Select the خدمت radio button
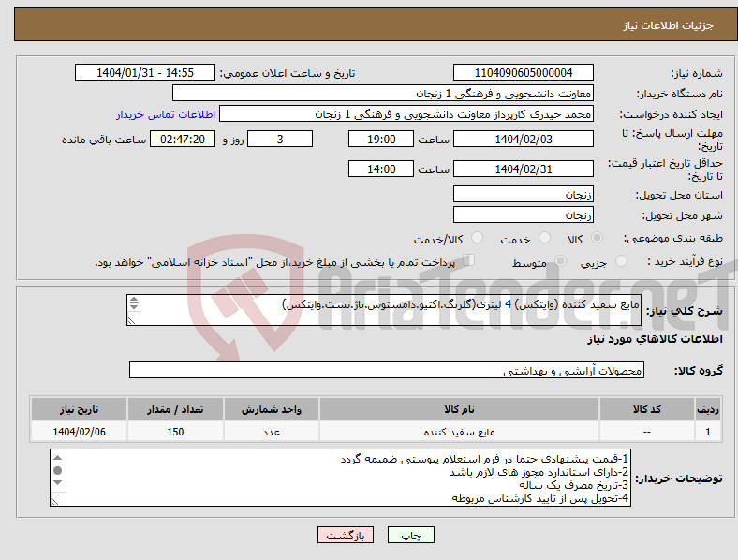738x560 pixels. click(544, 238)
